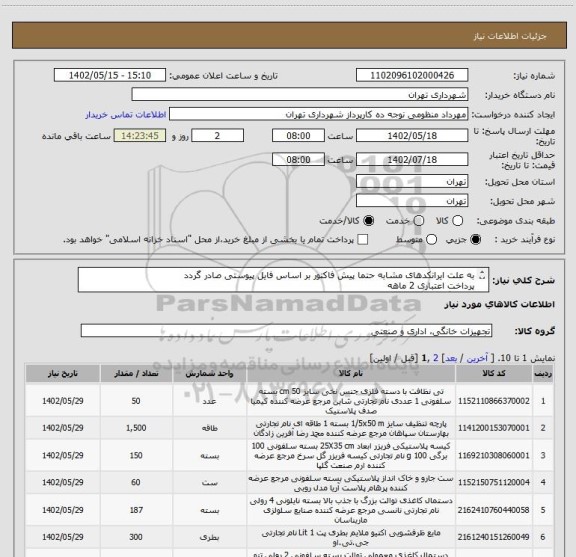Open the اطلاعات تماس خریدار link
Viewport: 576px width, 557px height.
pos(126,115)
